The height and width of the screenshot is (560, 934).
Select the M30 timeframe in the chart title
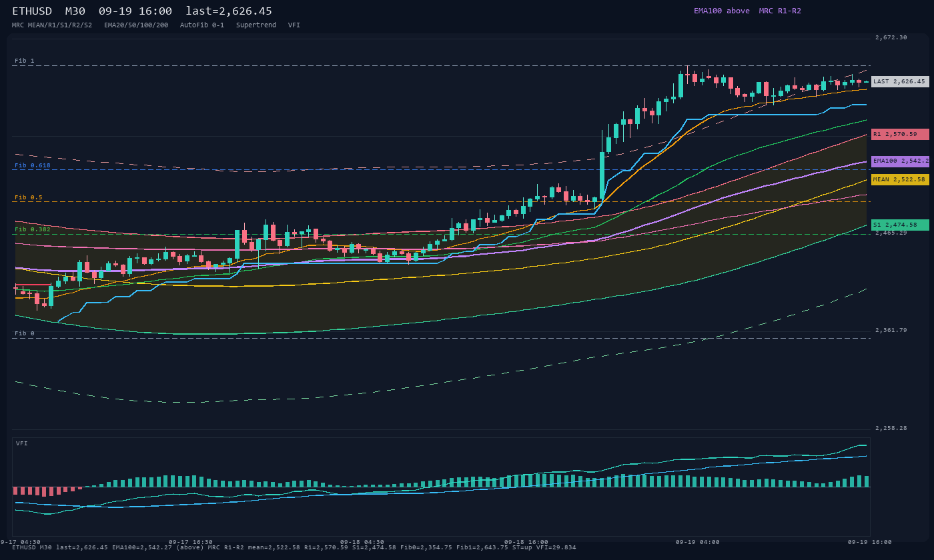coord(75,11)
